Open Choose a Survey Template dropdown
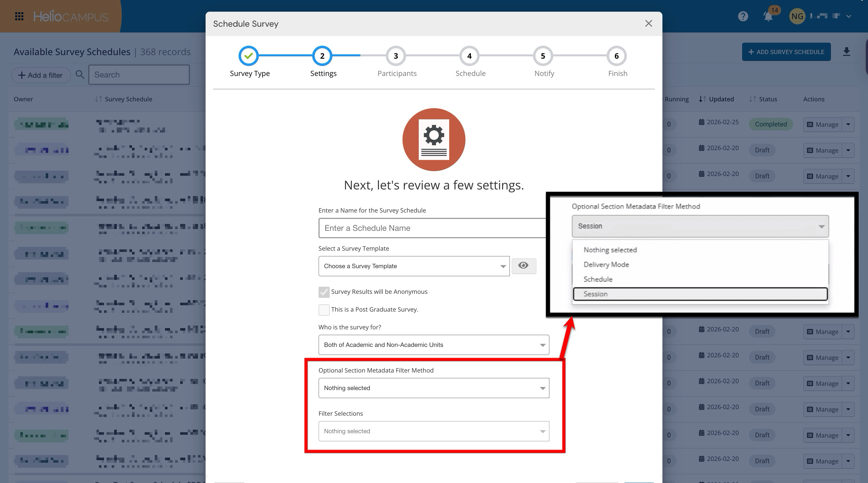Screen dimensions: 868x483 (413, 266)
